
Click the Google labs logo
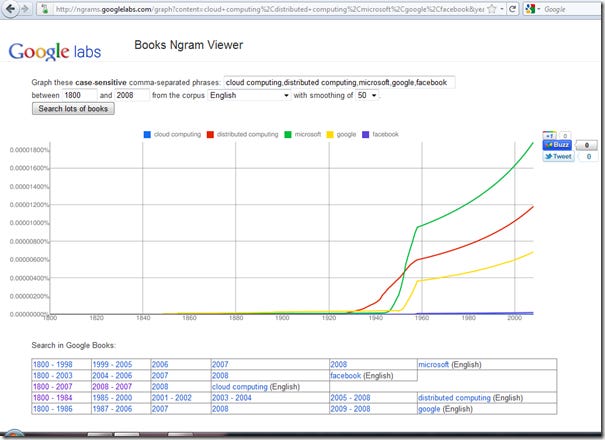pos(55,51)
